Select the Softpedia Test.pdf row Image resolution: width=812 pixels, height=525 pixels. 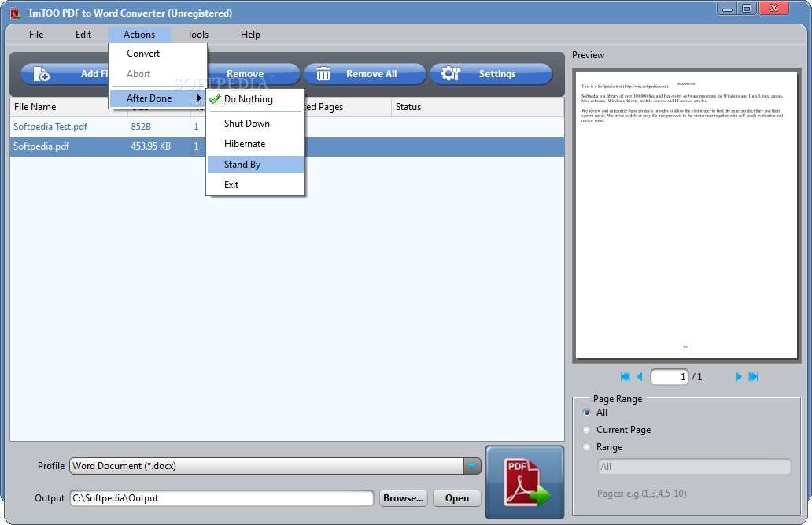coord(287,127)
